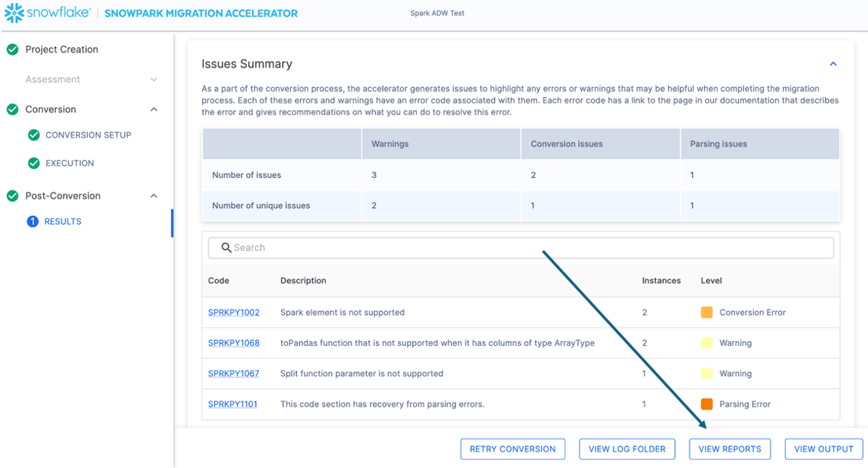Click the Conversion step green checkmark icon
The image size is (868, 468).
[x=12, y=109]
